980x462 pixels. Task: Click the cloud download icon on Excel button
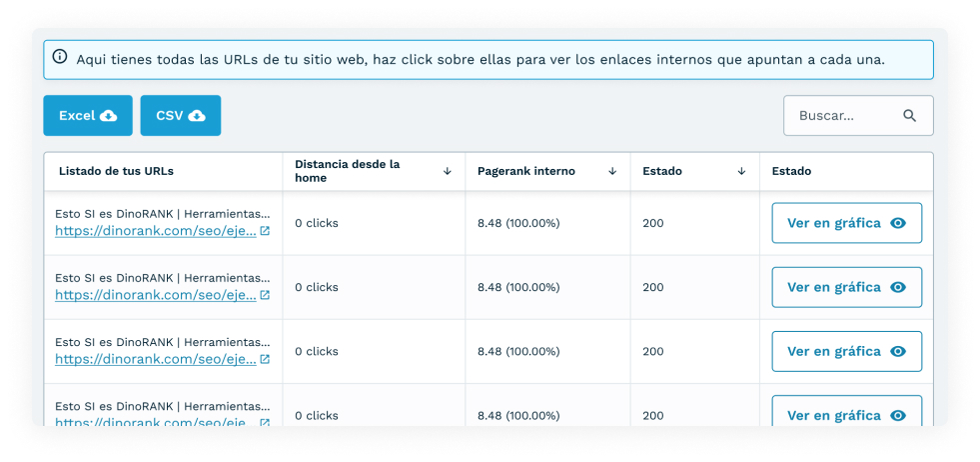(x=108, y=116)
